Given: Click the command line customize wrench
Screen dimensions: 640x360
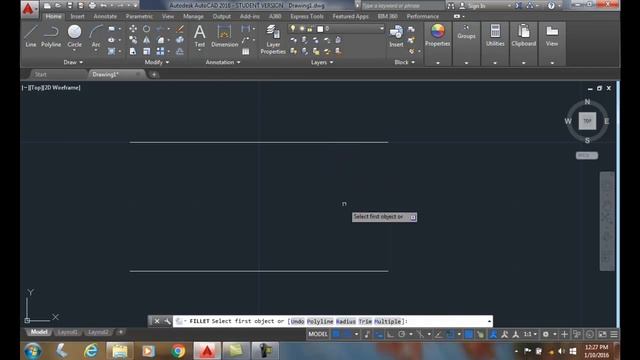Looking at the screenshot, I should [167, 321].
